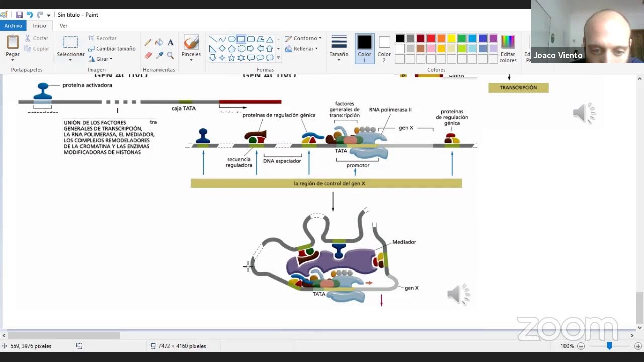Open the Rellenar fill dropdown
This screenshot has height=362, width=644.
tap(301, 49)
